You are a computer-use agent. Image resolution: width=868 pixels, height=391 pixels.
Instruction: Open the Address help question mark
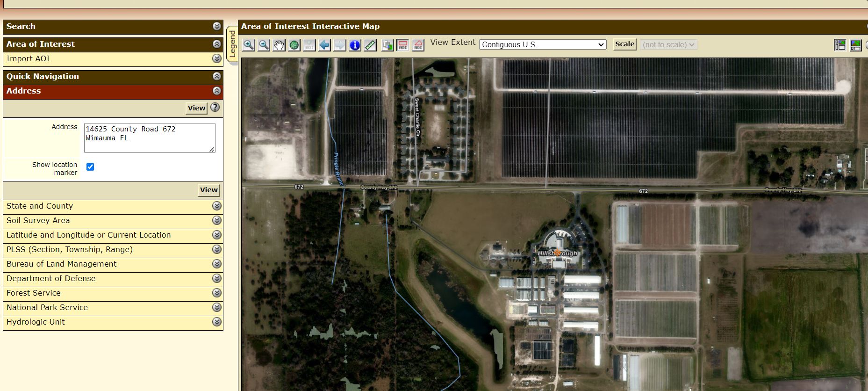[x=215, y=107]
